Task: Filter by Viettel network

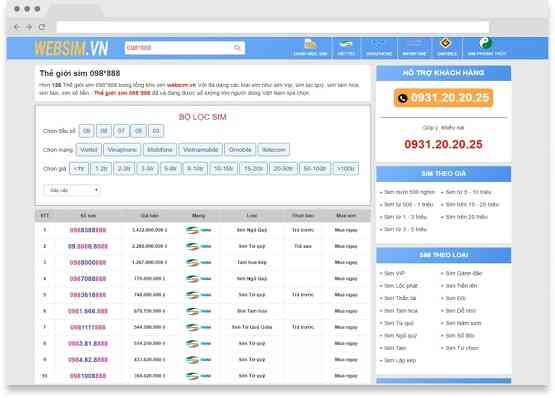Action: (x=88, y=150)
